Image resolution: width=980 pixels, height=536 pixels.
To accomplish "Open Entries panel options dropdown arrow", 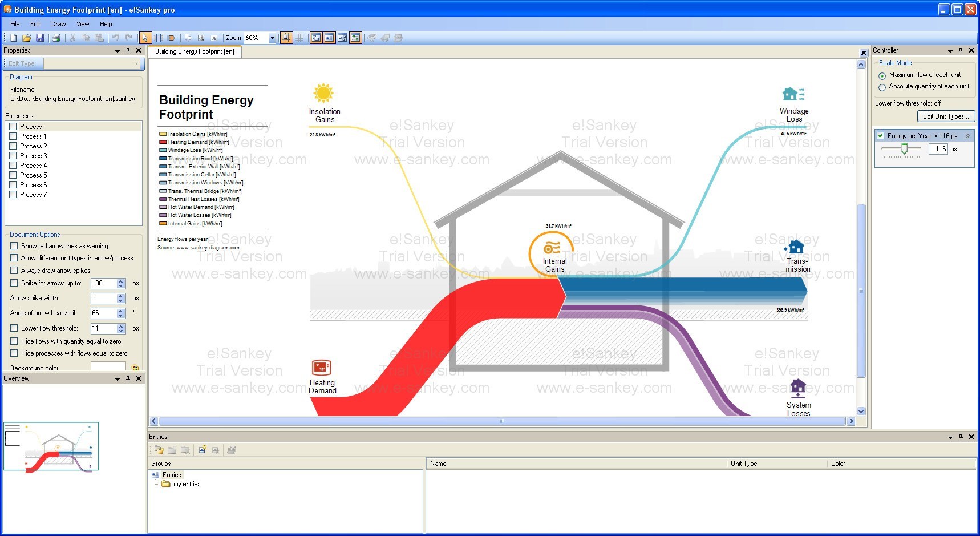I will tap(950, 437).
